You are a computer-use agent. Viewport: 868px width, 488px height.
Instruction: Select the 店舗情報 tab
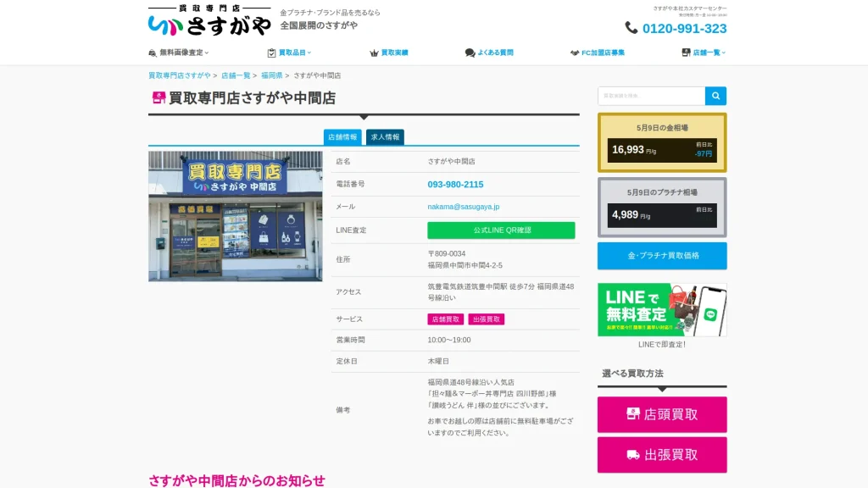pos(342,136)
